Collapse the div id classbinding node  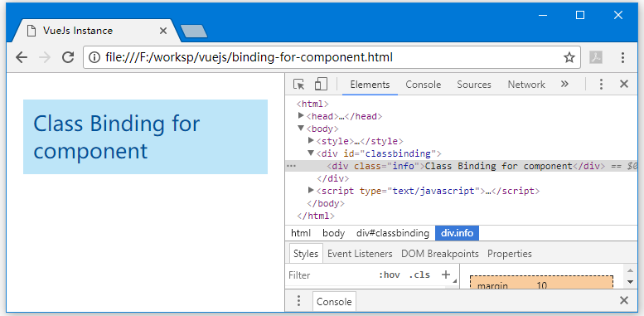coord(311,153)
